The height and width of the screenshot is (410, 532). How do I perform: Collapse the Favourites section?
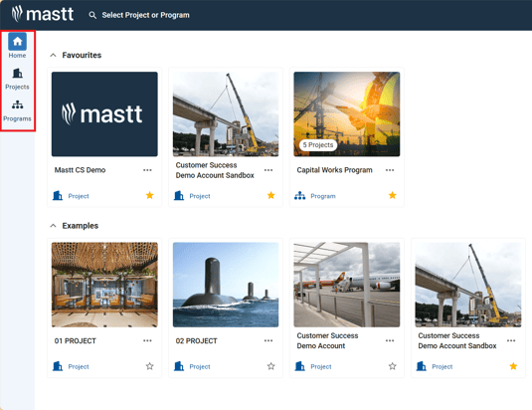tap(53, 55)
